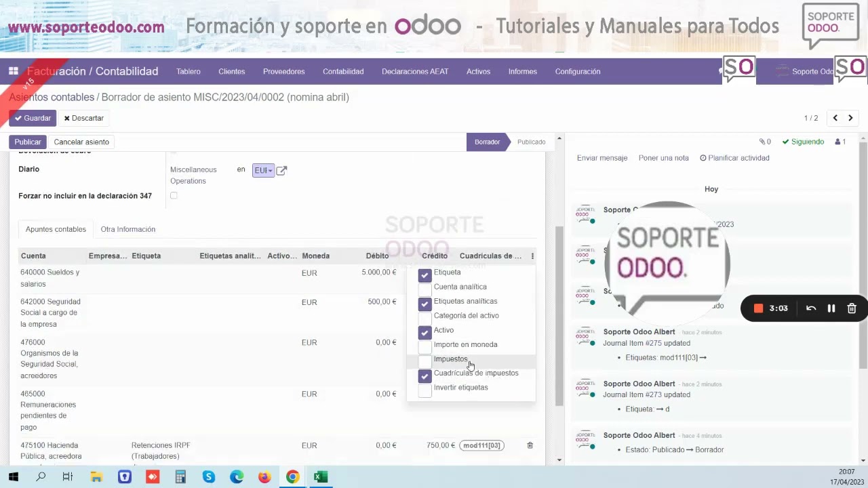This screenshot has height=488, width=868.
Task: Switch to the Otra Información tab
Action: [128, 229]
